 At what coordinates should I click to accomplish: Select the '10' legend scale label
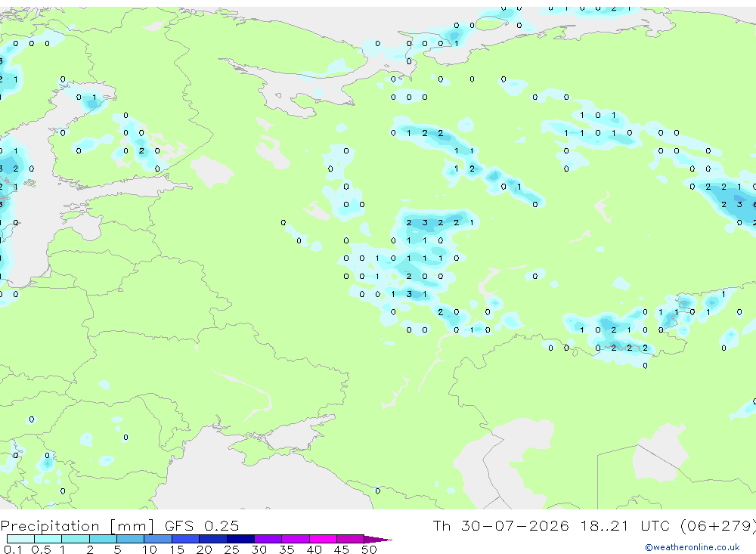pos(150,549)
